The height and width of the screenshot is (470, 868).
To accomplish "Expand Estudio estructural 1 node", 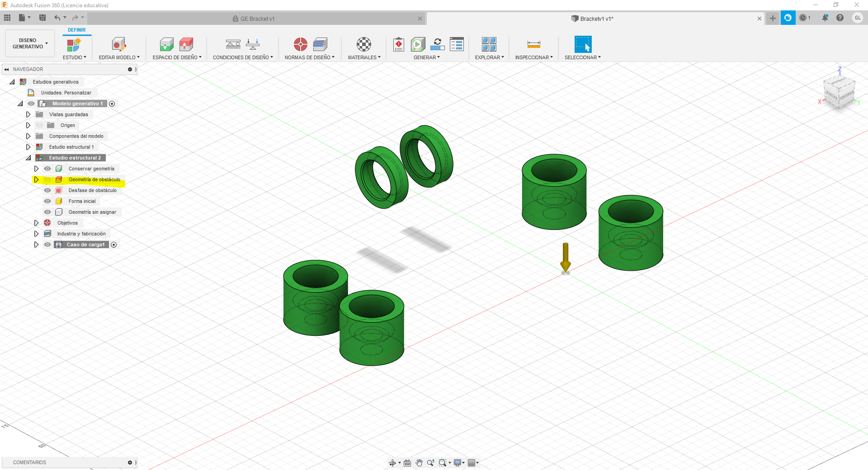I will click(x=28, y=147).
